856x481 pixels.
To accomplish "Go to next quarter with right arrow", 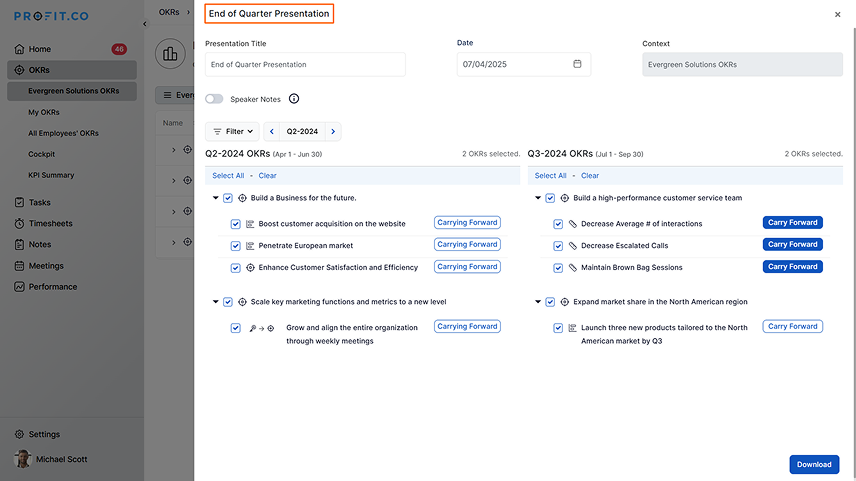I will pyautogui.click(x=333, y=132).
